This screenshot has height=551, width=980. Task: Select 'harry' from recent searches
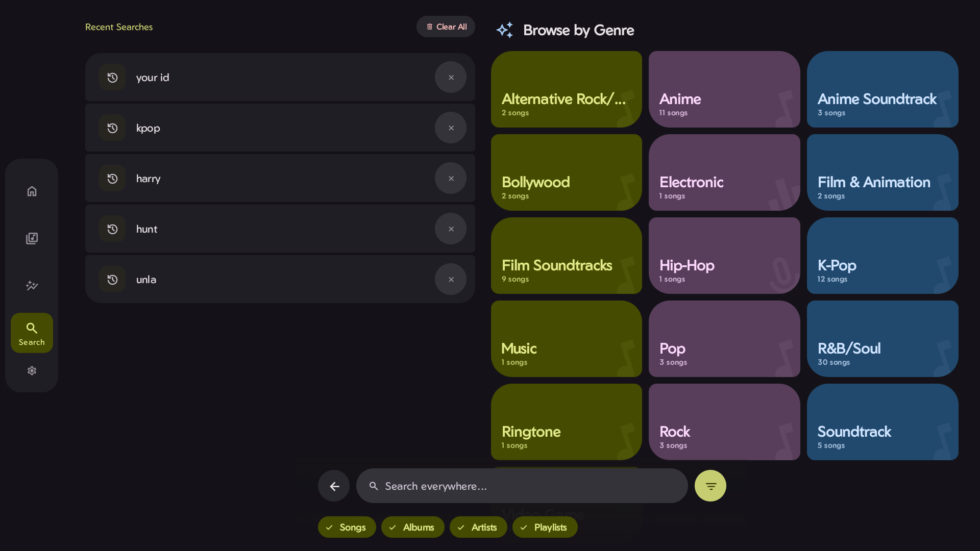coord(280,179)
